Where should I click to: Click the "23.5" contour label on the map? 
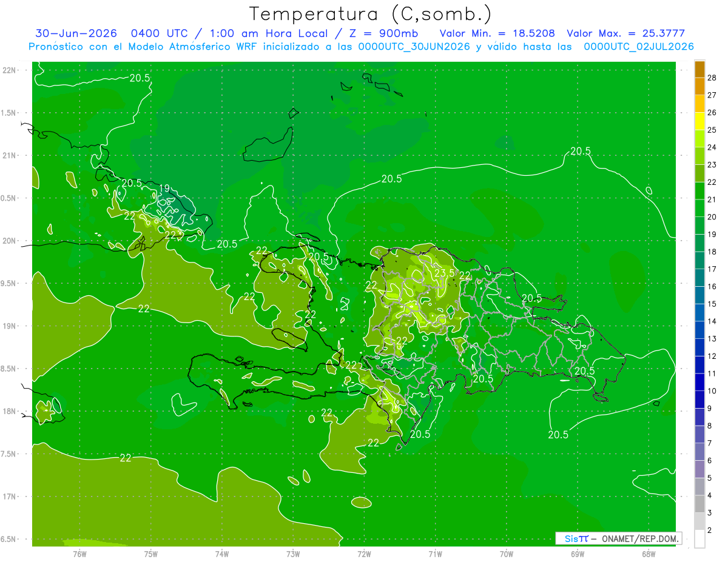pos(445,273)
